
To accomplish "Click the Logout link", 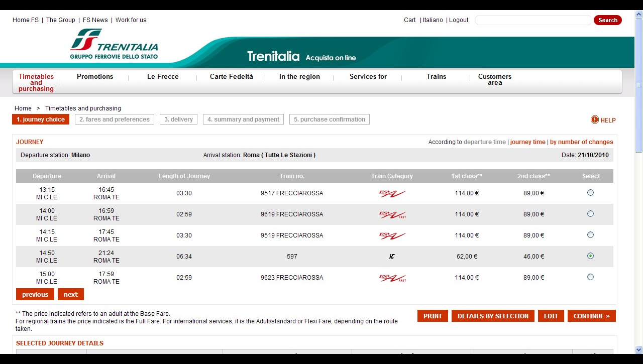I will point(459,20).
